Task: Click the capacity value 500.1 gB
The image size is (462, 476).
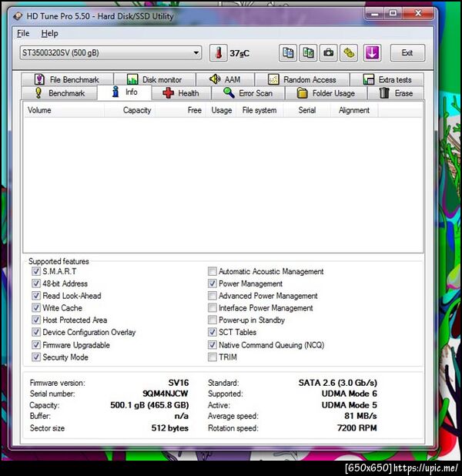Action: [x=149, y=405]
